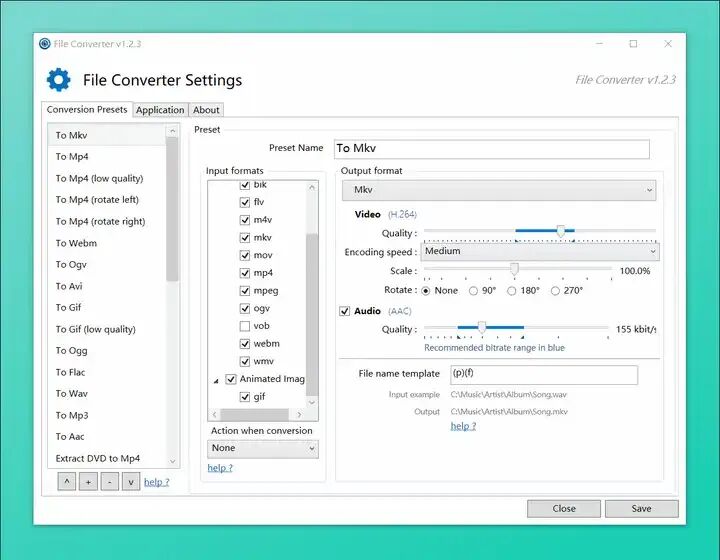Toggle the Animated Images group checkbox
Image resolution: width=720 pixels, height=560 pixels.
click(231, 380)
